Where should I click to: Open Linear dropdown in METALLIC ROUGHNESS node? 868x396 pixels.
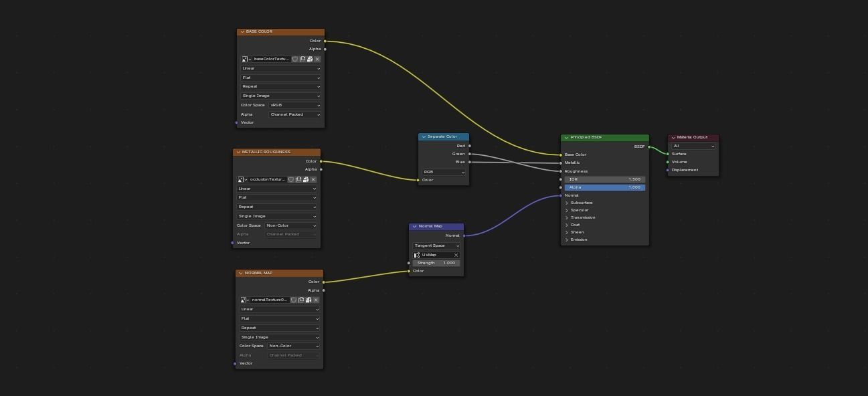tap(277, 189)
